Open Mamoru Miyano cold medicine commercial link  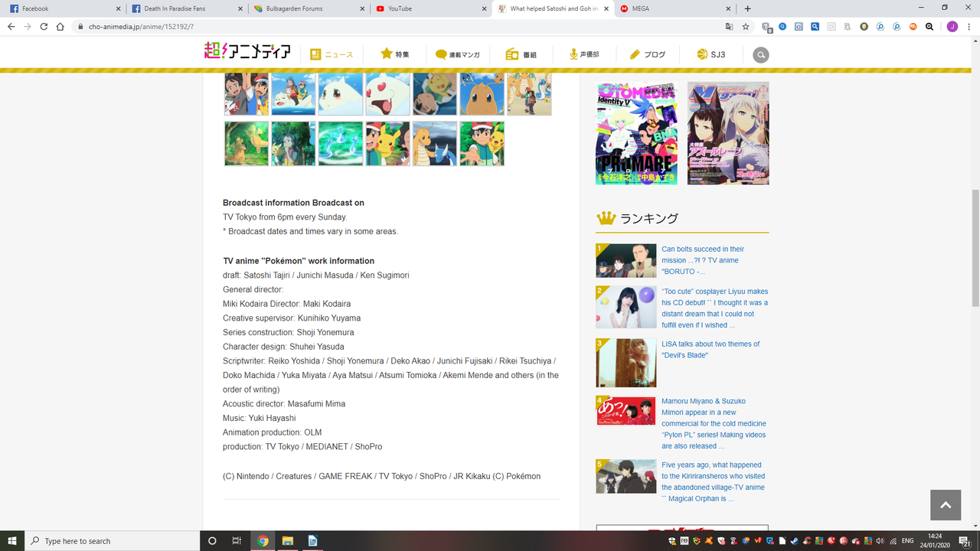[714, 423]
